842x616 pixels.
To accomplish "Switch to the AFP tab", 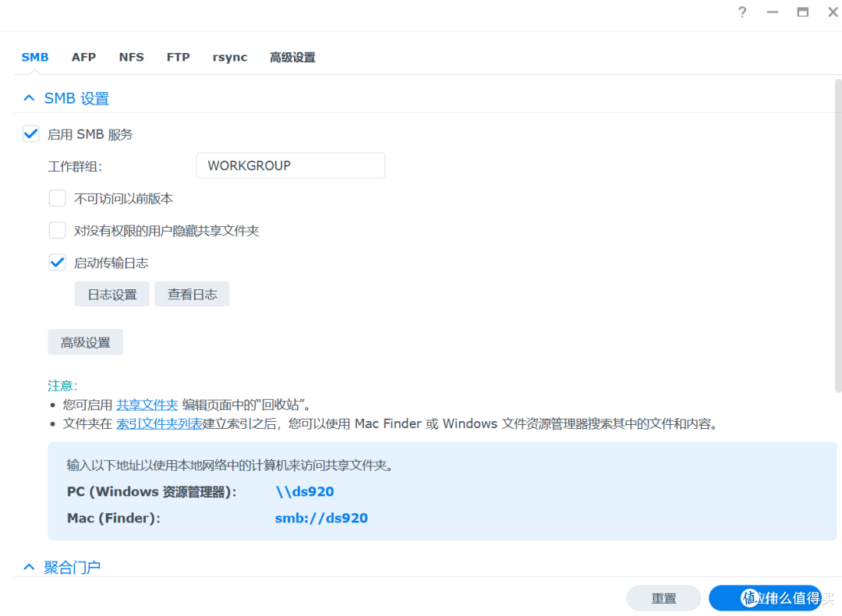I will (x=83, y=56).
